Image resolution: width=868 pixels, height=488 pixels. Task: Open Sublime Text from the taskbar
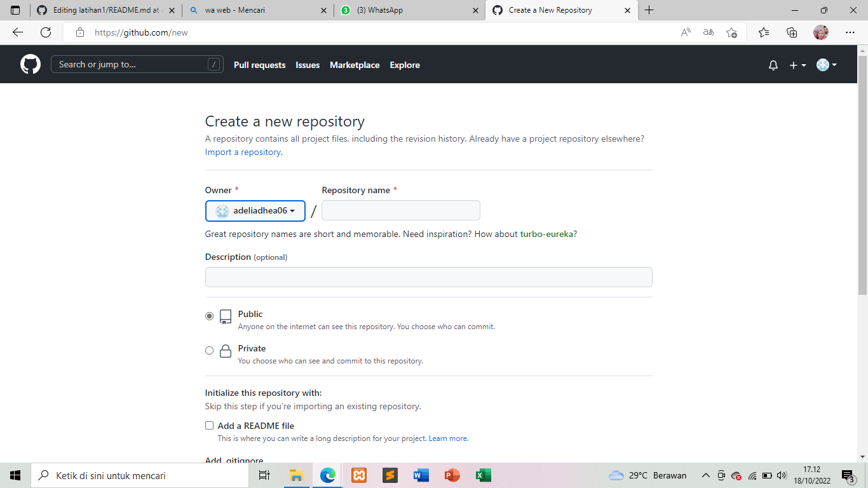390,475
